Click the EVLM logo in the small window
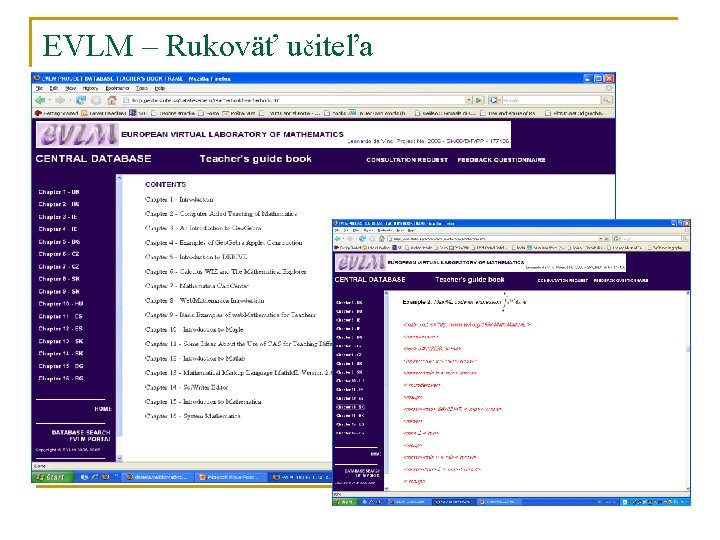Screen dimensions: 720x540 [x=360, y=262]
